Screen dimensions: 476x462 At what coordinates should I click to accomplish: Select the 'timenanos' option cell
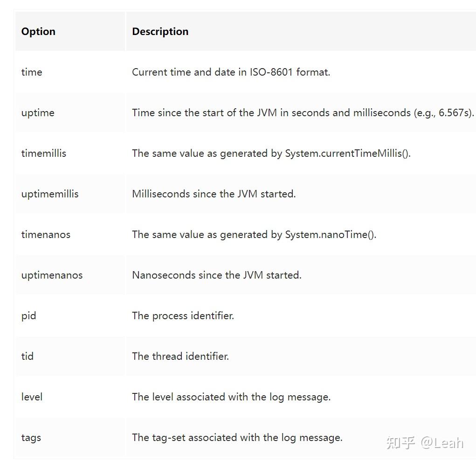[x=46, y=234]
